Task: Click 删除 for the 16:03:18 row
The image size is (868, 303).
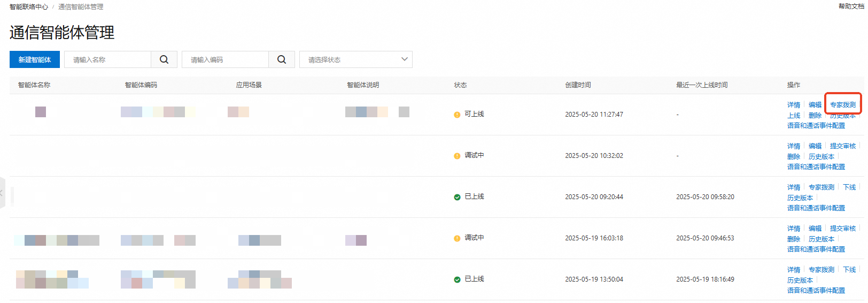Action: pyautogui.click(x=794, y=239)
